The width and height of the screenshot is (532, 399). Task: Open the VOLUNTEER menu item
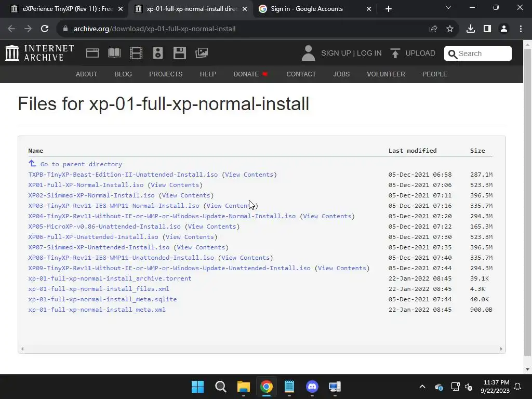pyautogui.click(x=386, y=74)
